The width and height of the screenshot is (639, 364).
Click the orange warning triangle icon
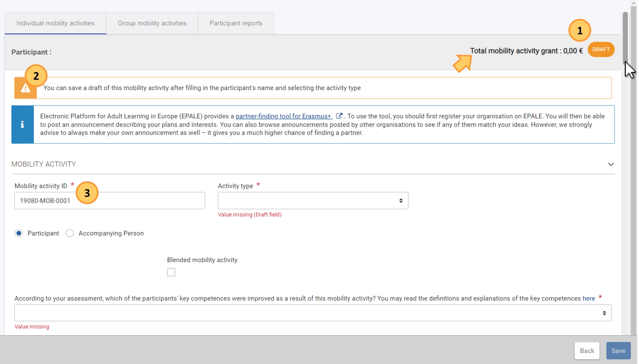pyautogui.click(x=26, y=88)
